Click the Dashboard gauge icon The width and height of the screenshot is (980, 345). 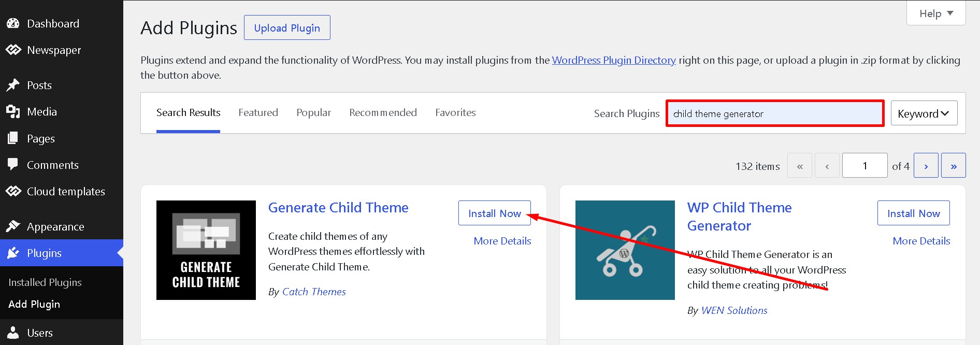coord(13,23)
